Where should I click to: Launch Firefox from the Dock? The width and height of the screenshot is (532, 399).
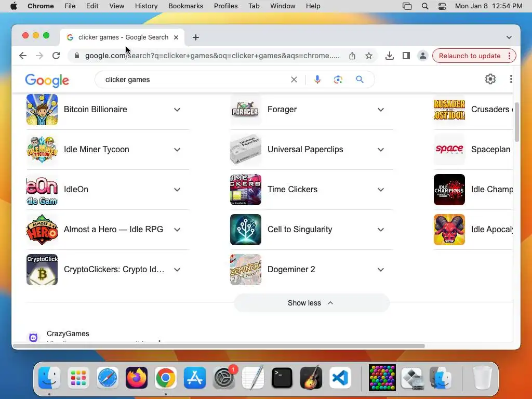click(137, 378)
